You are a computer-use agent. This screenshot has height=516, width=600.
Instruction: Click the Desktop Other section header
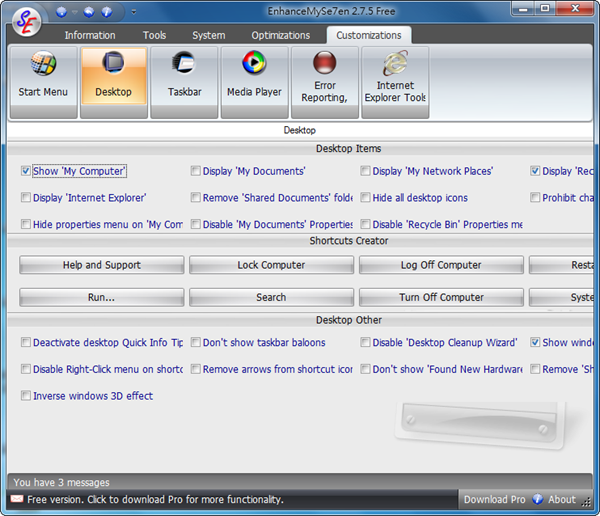[x=349, y=320]
